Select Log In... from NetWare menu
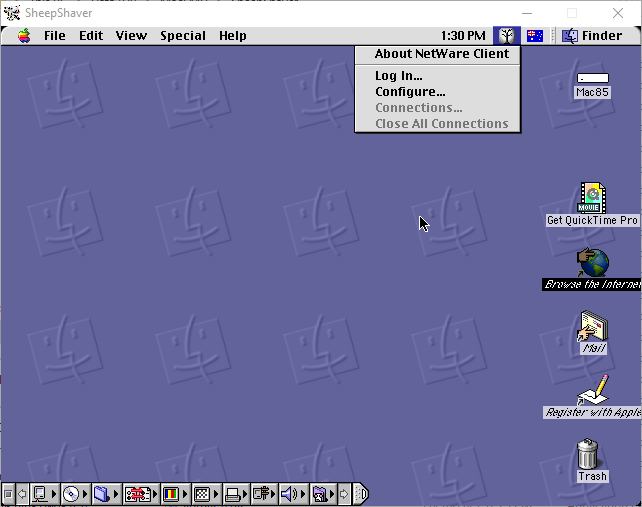642x507 pixels. coord(438,76)
